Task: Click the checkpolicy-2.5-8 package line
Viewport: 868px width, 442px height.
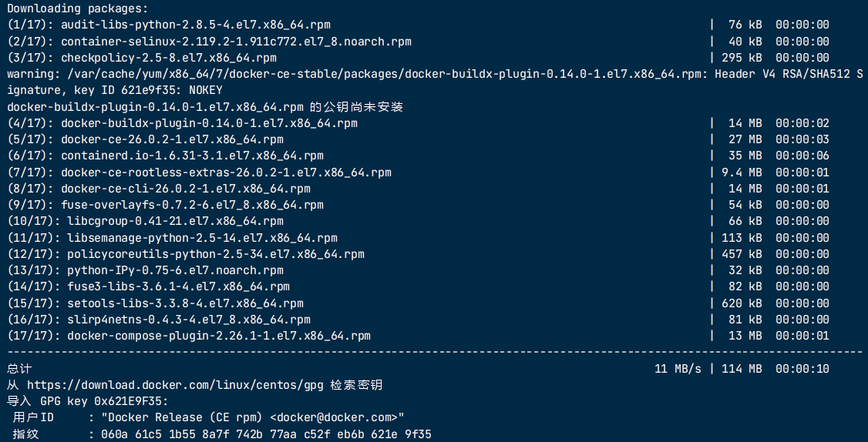Action: 168,58
